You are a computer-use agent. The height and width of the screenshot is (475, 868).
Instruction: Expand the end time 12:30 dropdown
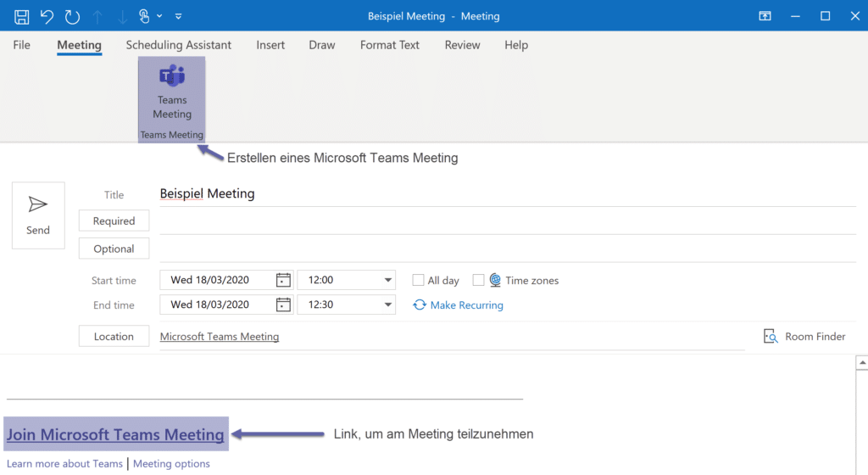click(388, 305)
